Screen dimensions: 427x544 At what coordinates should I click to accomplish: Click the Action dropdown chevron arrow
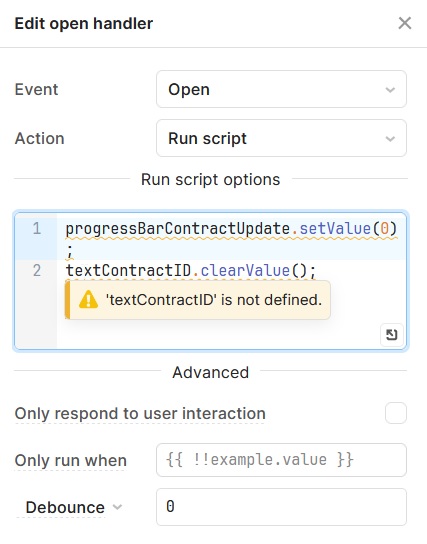390,139
